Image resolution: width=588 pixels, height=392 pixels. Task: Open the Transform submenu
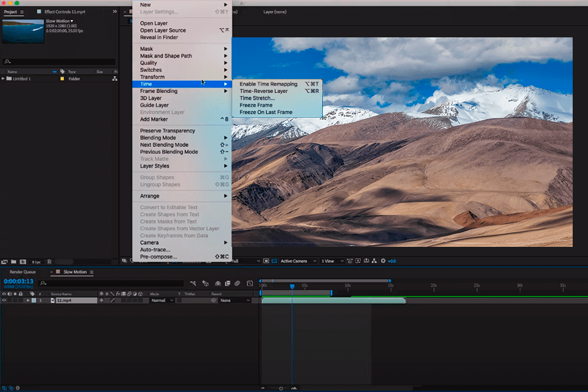[x=182, y=77]
